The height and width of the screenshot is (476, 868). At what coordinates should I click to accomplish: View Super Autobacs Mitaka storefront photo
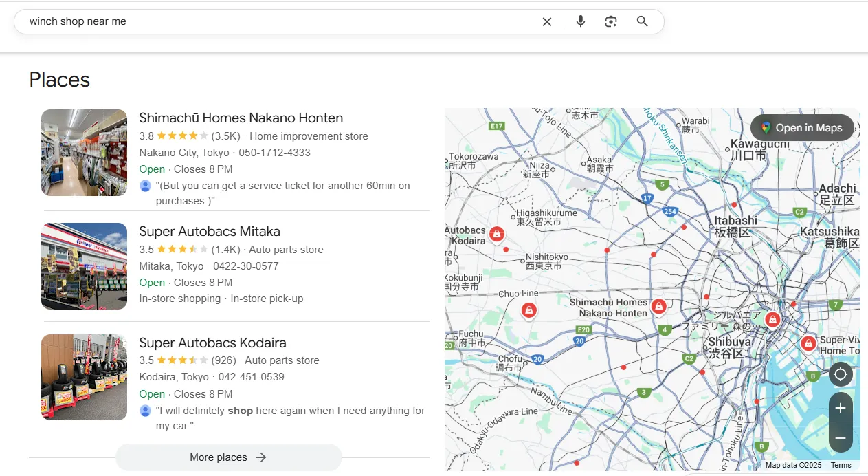(84, 266)
